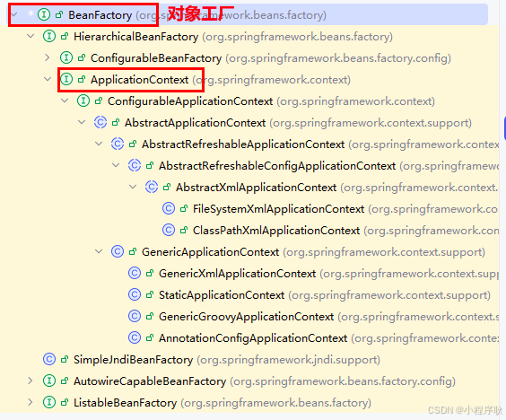The height and width of the screenshot is (420, 506).
Task: Click the interface icon next to ConfigurableApplicationContext
Action: tap(83, 101)
